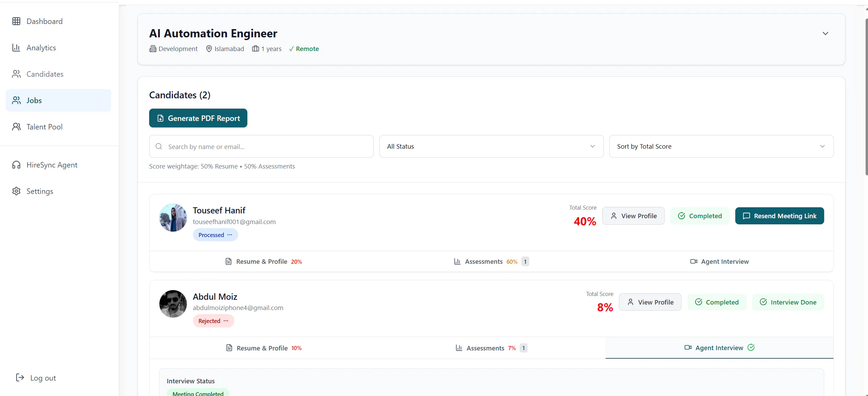
Task: Click Touseef Hanif's profile photo
Action: [173, 218]
